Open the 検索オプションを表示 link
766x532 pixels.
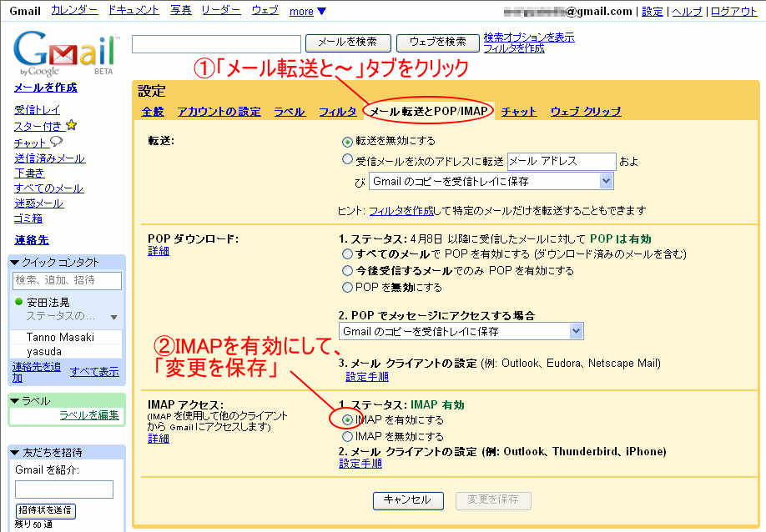(529, 37)
